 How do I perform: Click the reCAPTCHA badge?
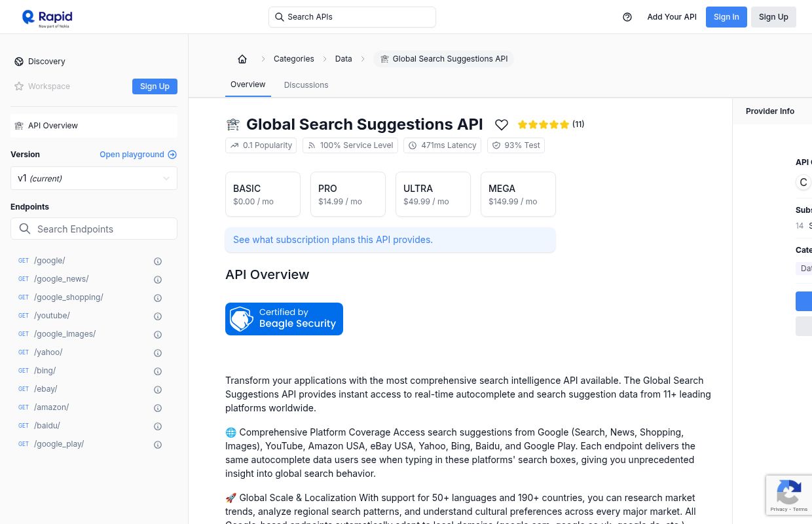(x=789, y=495)
